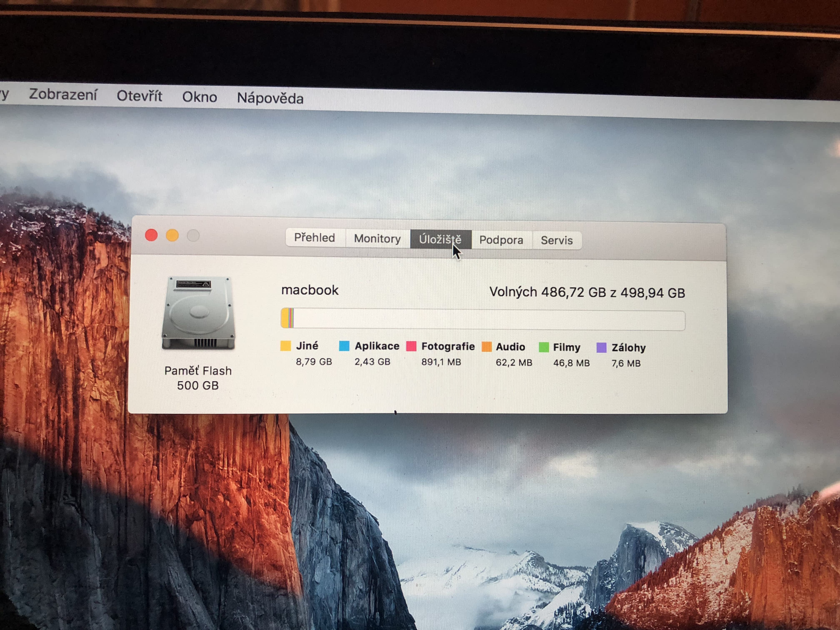Click the macbook volume name
This screenshot has height=630, width=840.
coord(310,290)
